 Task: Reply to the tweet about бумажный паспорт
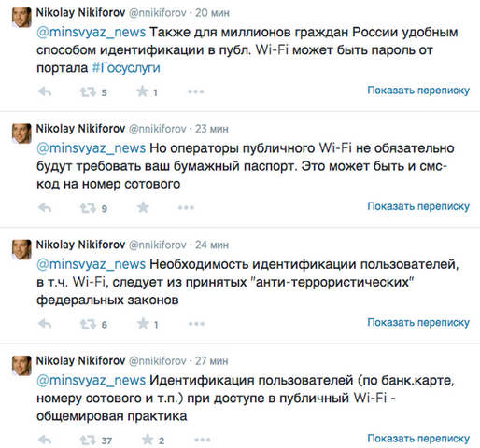(45, 207)
